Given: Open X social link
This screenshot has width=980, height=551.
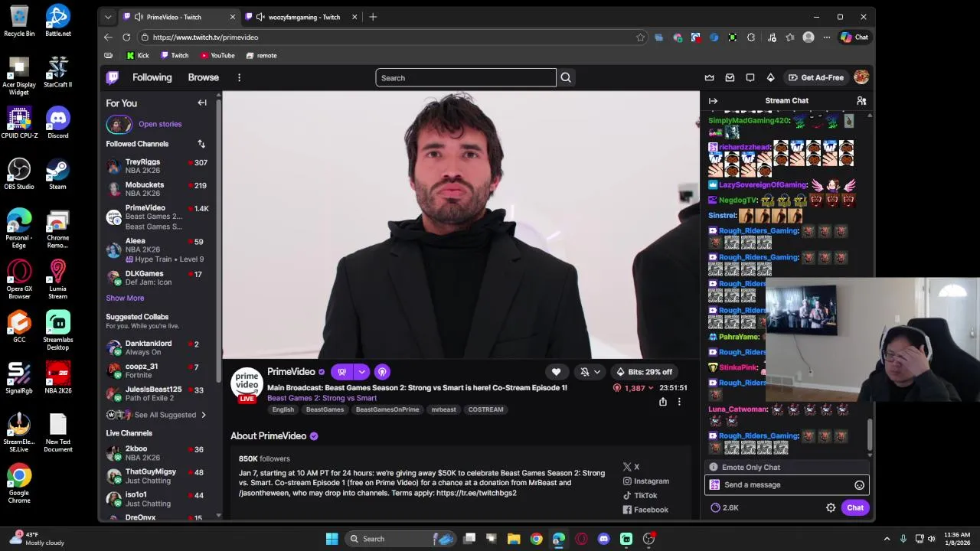Looking at the screenshot, I should click(631, 467).
